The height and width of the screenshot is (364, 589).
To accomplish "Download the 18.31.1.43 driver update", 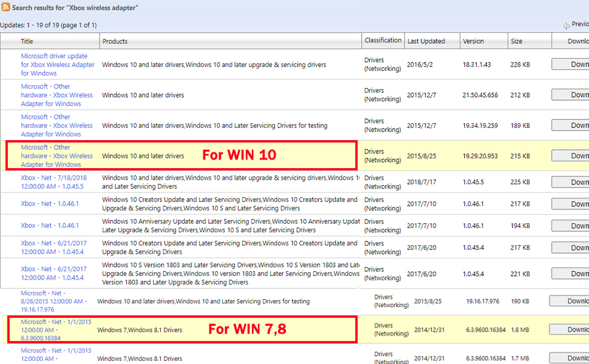I will point(570,64).
